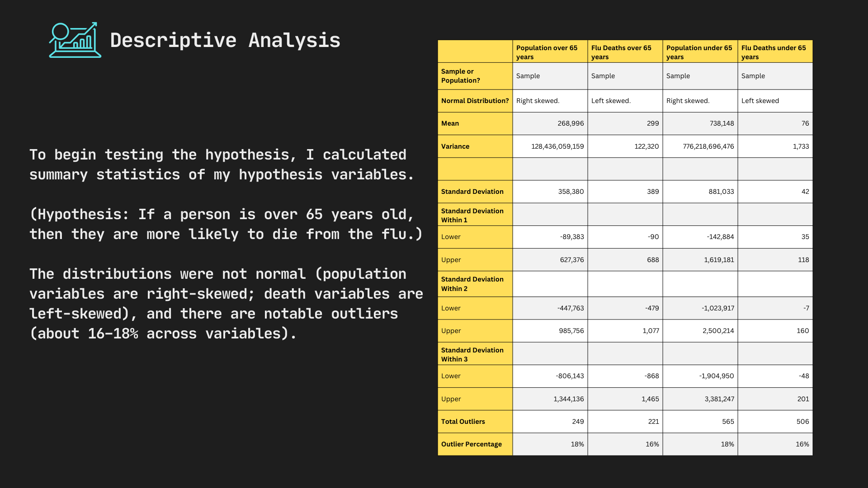
Task: Select the Outlier Percentage row label
Action: point(471,444)
